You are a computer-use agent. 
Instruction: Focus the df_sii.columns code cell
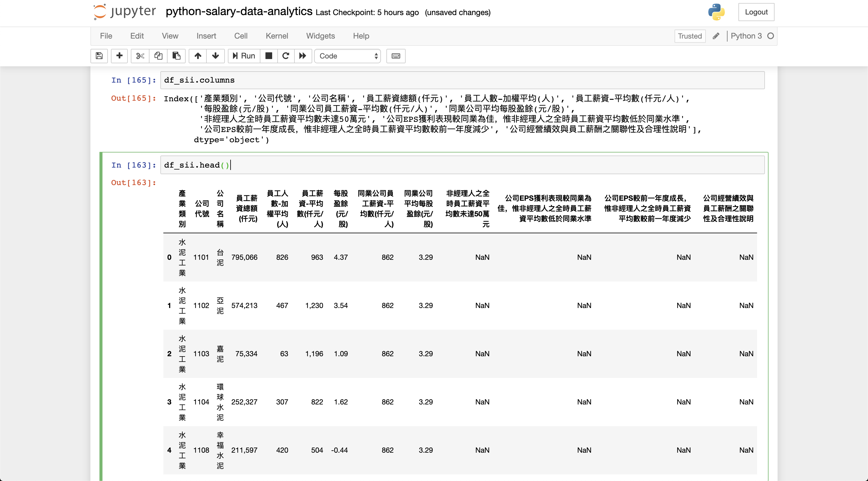click(x=462, y=80)
